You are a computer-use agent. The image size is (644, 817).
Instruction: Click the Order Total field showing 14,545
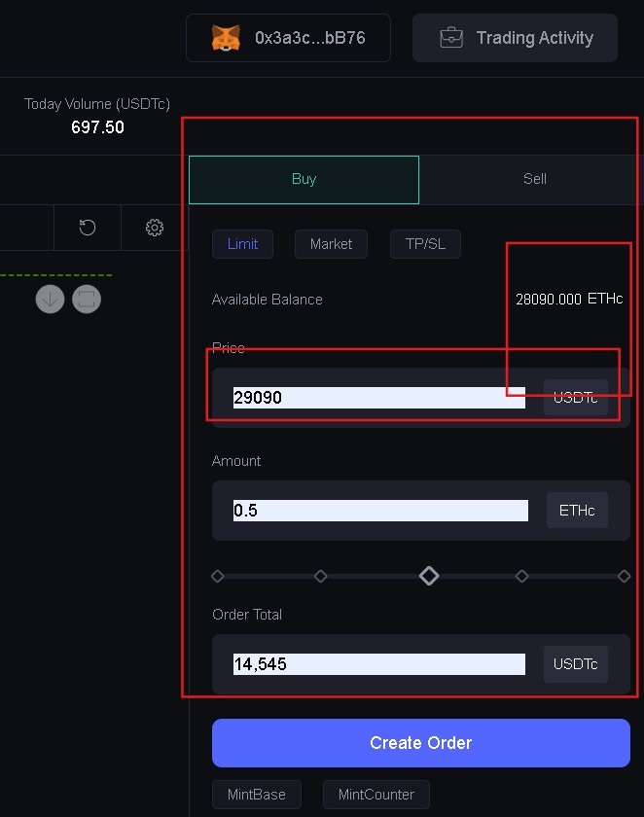pos(378,664)
